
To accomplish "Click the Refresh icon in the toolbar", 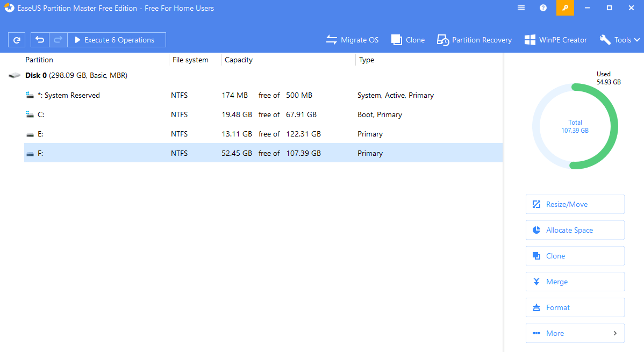I will coord(17,39).
